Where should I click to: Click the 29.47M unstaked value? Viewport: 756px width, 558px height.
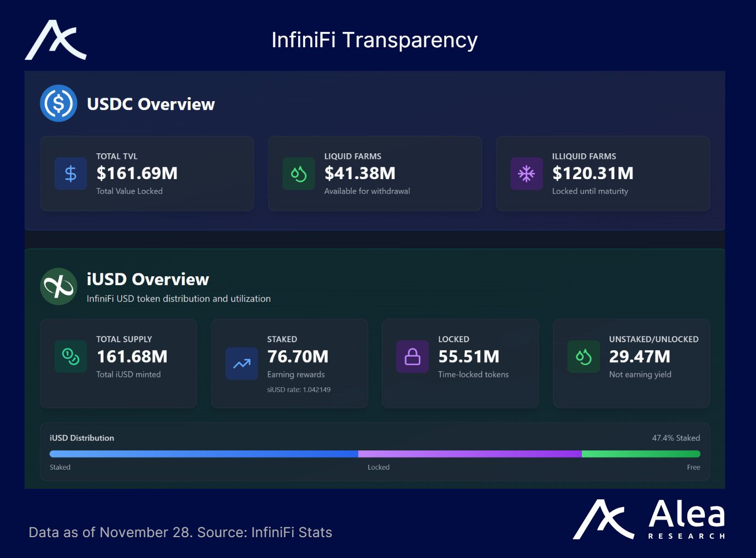pos(640,356)
